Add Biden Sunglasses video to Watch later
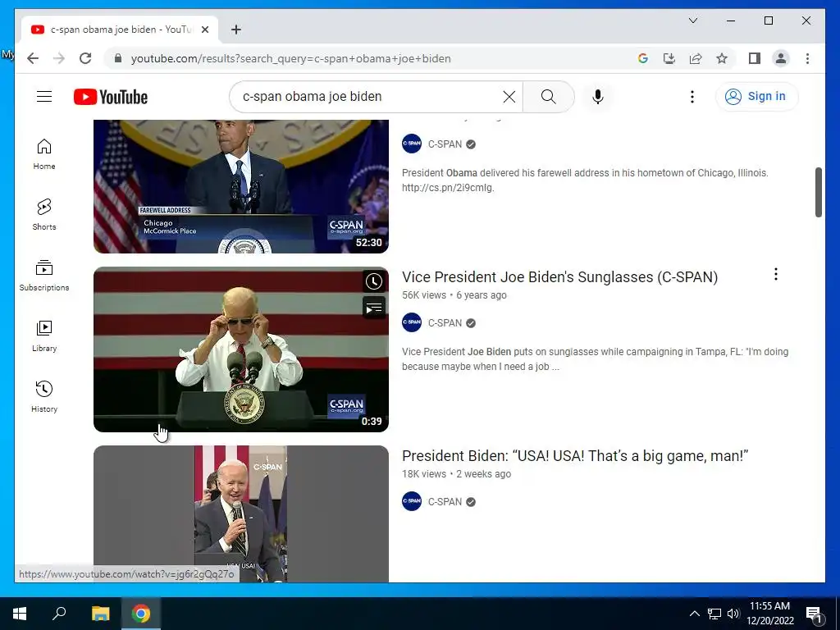This screenshot has width=840, height=630. tap(374, 281)
